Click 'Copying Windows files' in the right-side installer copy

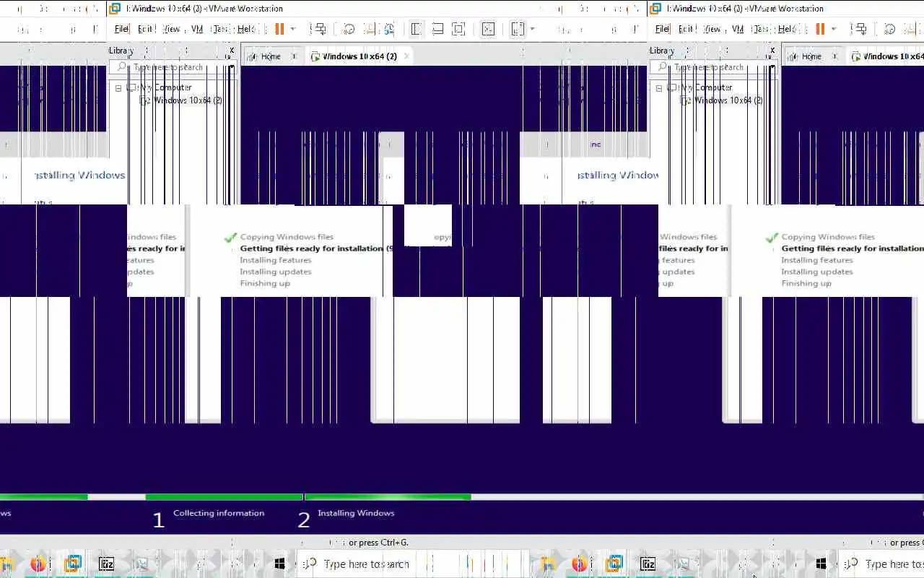828,237
